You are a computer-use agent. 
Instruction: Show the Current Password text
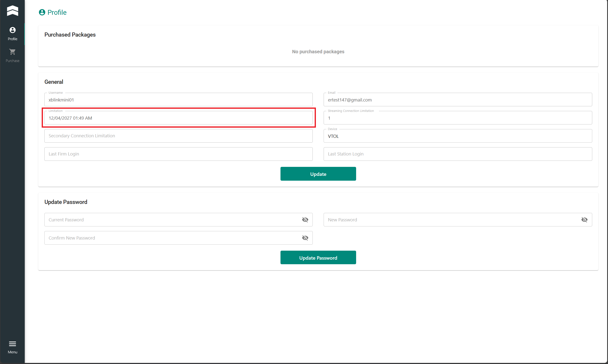[x=305, y=220]
